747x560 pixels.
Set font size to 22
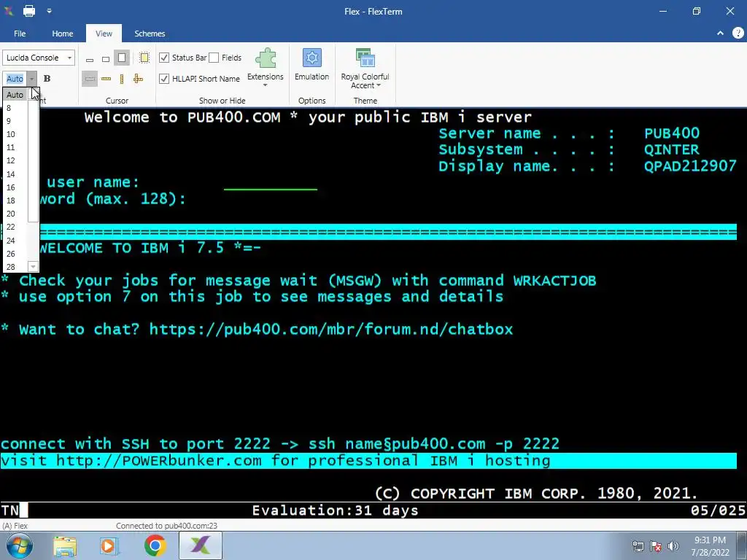15,227
